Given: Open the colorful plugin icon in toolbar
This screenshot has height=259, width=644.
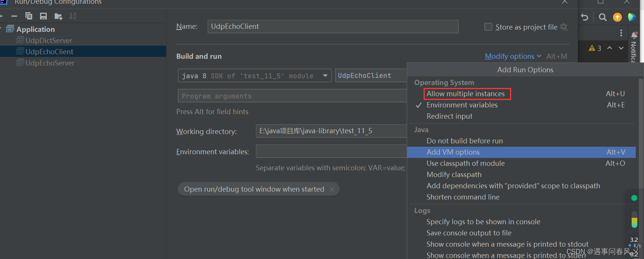Looking at the screenshot, I should point(632,17).
